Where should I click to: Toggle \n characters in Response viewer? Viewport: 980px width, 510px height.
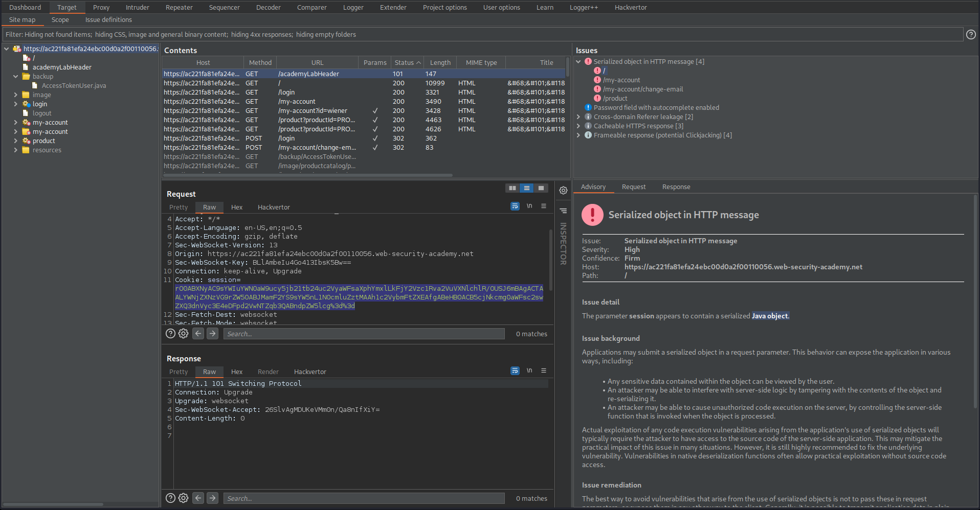pyautogui.click(x=529, y=370)
